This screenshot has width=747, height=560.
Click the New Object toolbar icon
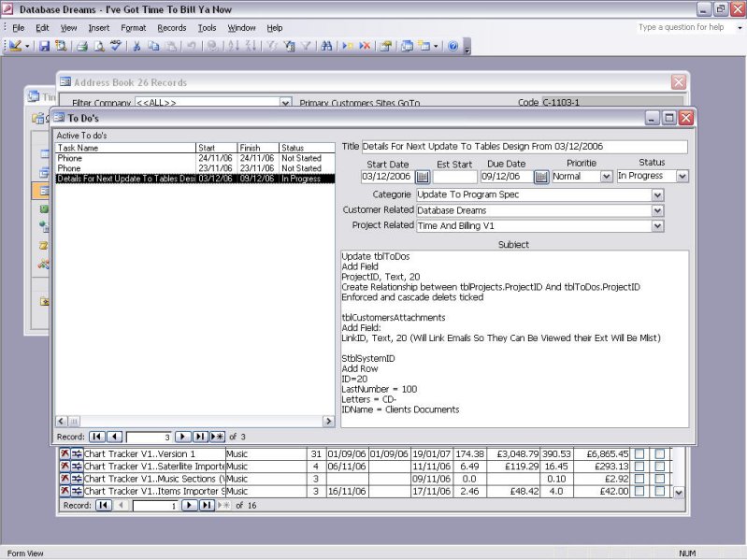point(424,46)
